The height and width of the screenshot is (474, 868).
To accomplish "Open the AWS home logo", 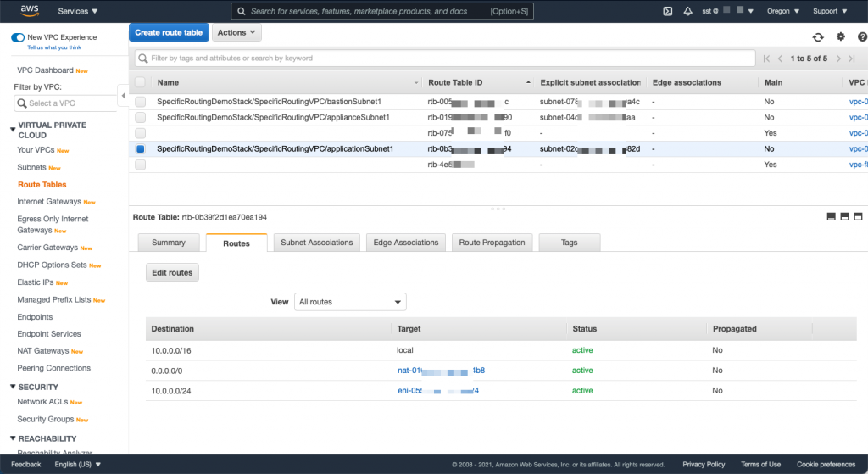I will click(x=30, y=10).
